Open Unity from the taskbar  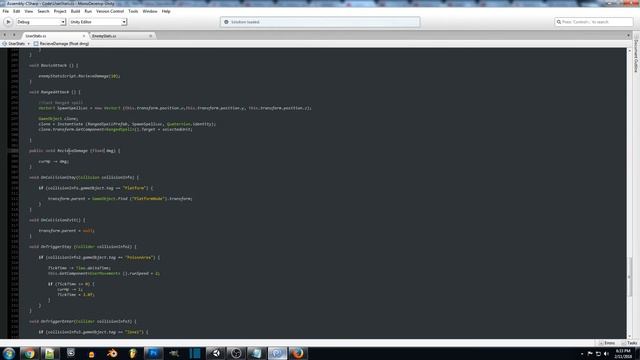tap(216, 353)
